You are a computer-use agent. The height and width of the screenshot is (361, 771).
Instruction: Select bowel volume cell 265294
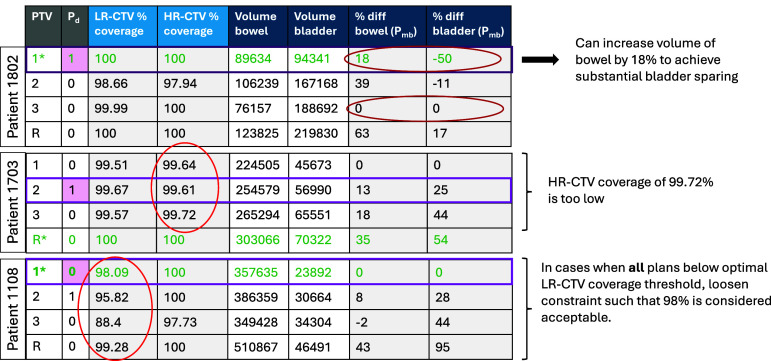[x=258, y=215]
